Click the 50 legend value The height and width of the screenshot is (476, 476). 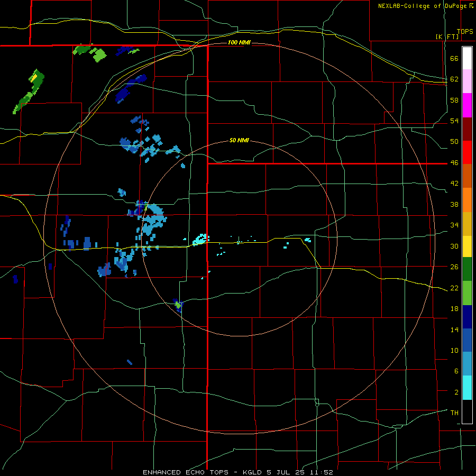[x=454, y=141]
